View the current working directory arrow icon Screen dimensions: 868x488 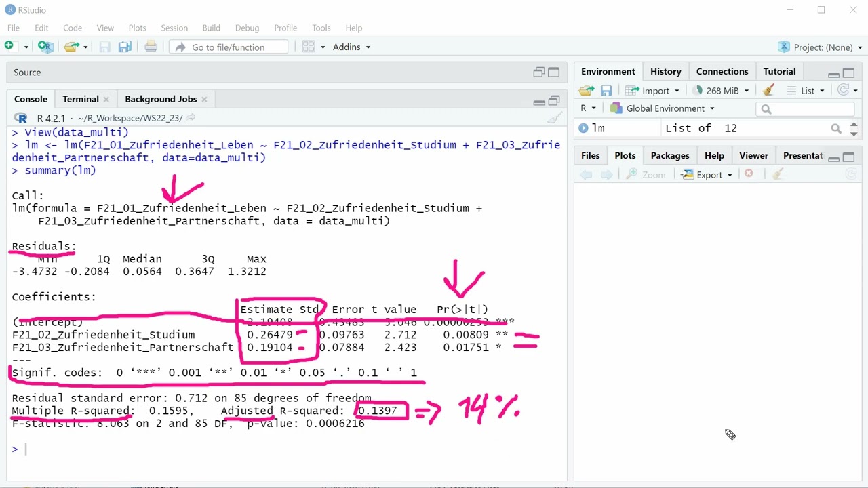tap(191, 118)
